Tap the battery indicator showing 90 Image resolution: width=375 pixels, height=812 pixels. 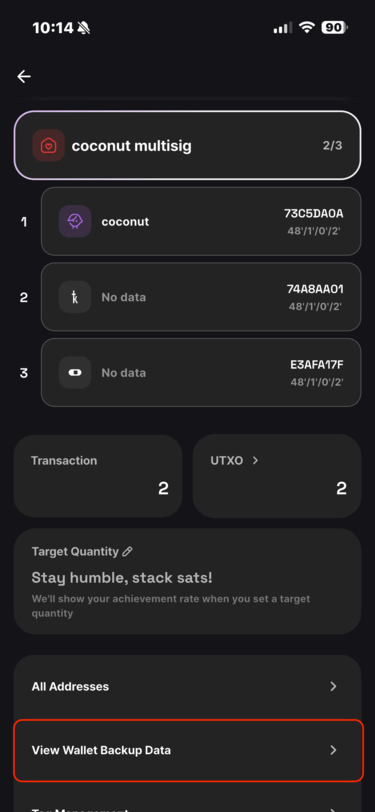334,28
